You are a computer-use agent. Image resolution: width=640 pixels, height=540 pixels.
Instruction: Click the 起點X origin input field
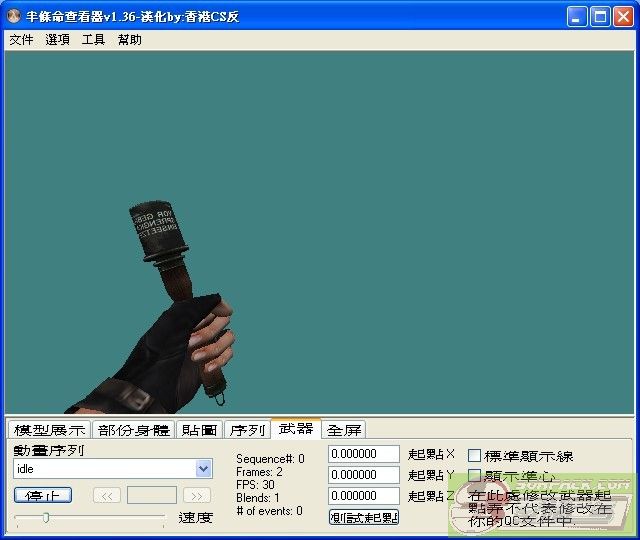point(364,454)
